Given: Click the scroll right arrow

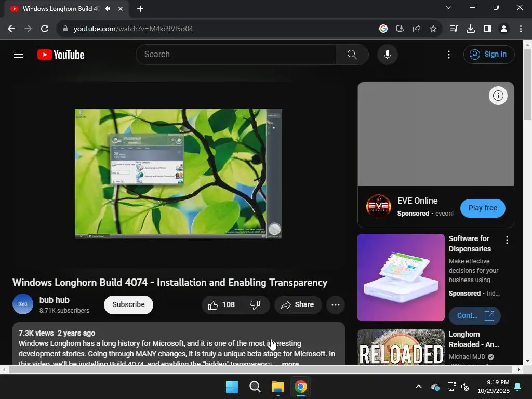Looking at the screenshot, I should point(519,369).
